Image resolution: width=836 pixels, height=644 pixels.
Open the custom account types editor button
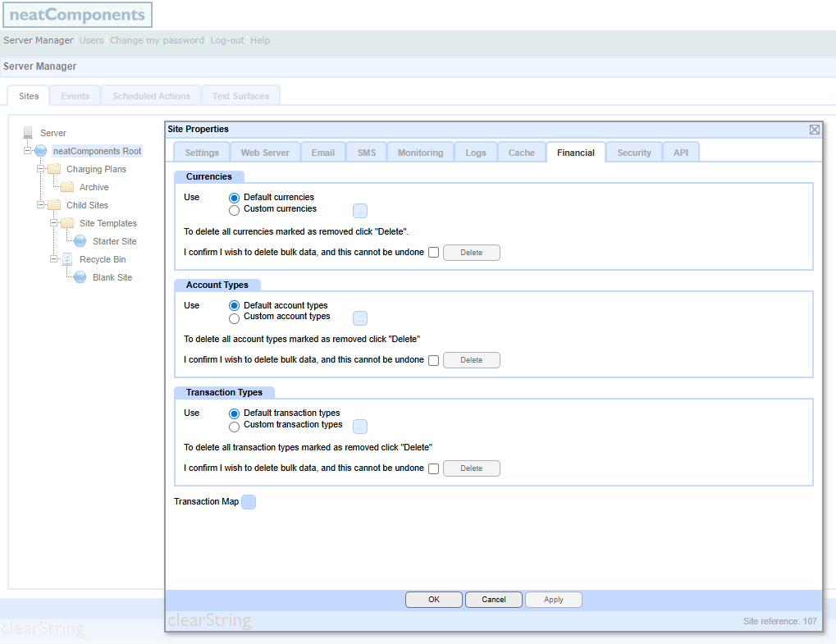coord(360,318)
